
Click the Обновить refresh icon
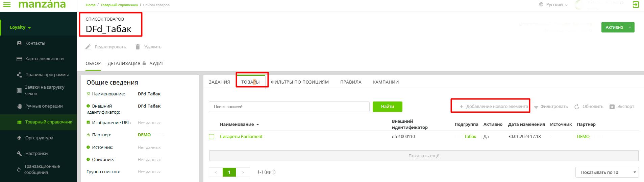[577, 107]
